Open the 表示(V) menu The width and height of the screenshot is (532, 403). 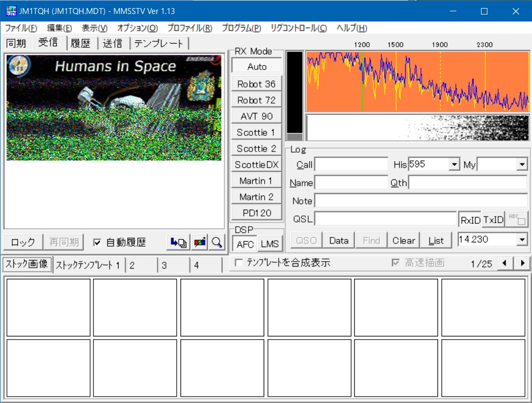pyautogui.click(x=94, y=28)
